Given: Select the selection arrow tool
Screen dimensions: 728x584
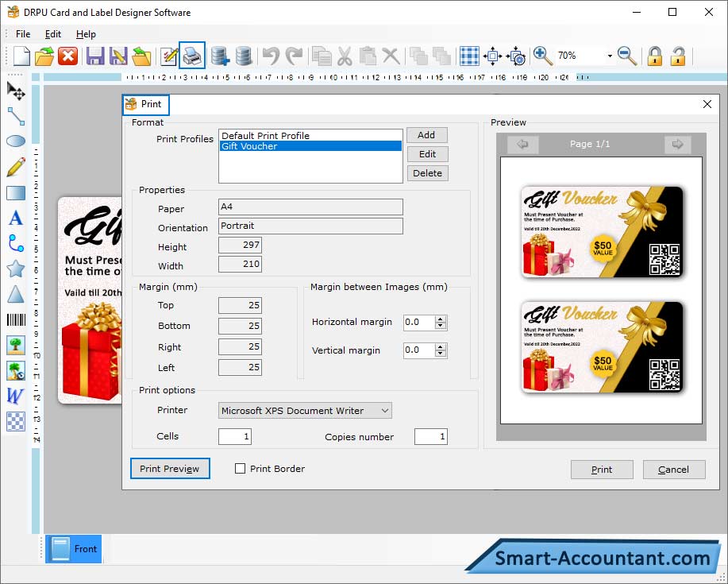Looking at the screenshot, I should pos(16,91).
